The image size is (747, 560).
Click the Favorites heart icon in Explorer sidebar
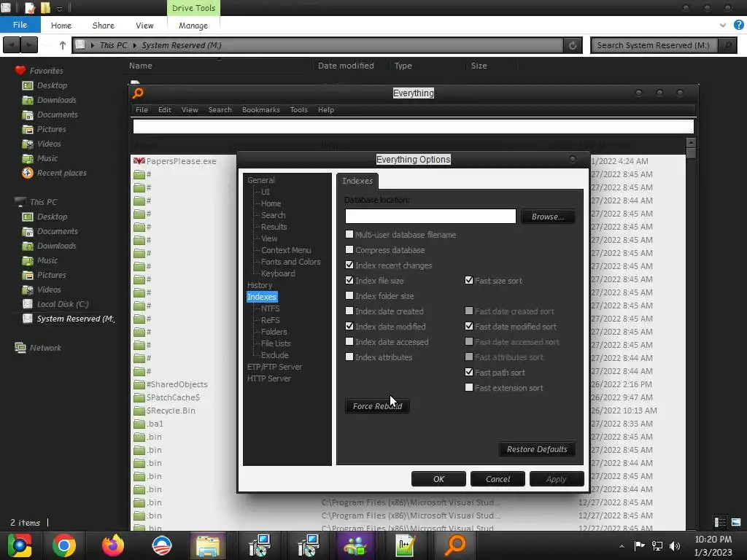pyautogui.click(x=20, y=71)
